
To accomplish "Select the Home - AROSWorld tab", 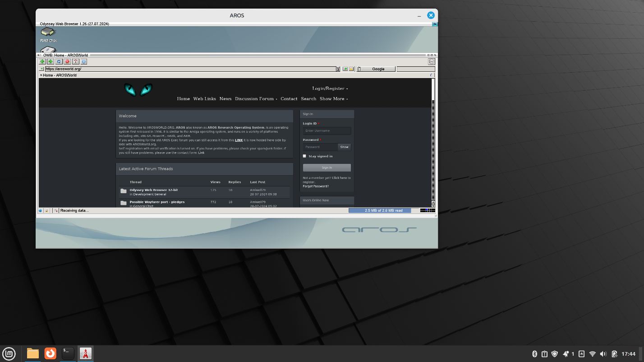I will pos(60,75).
